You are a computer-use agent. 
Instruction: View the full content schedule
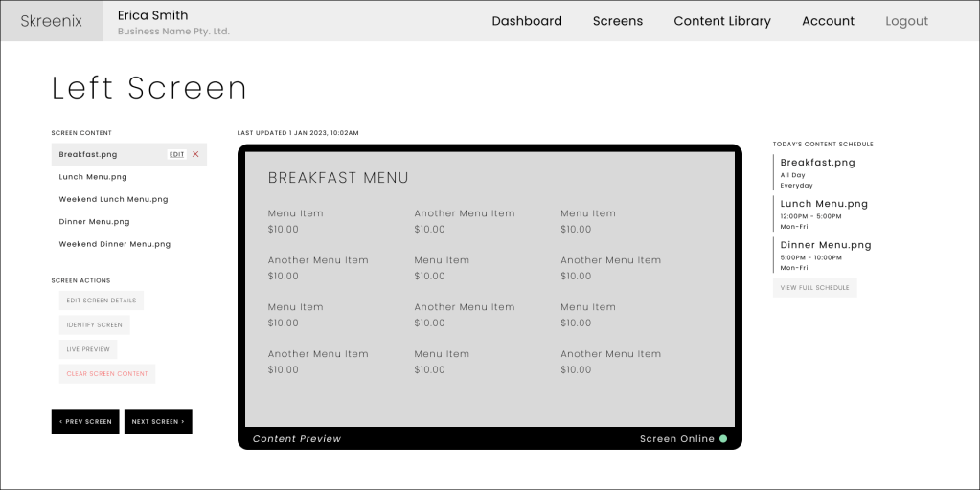tap(814, 288)
